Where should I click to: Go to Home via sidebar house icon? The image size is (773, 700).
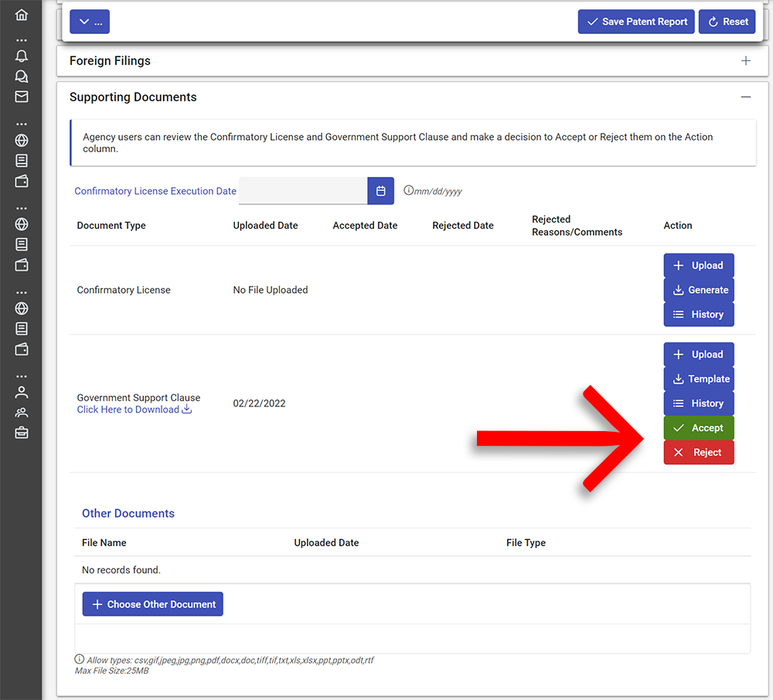22,15
